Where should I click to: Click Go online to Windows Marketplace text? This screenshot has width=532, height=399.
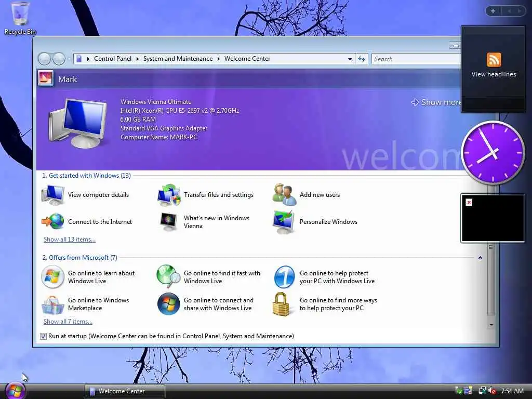pos(98,304)
